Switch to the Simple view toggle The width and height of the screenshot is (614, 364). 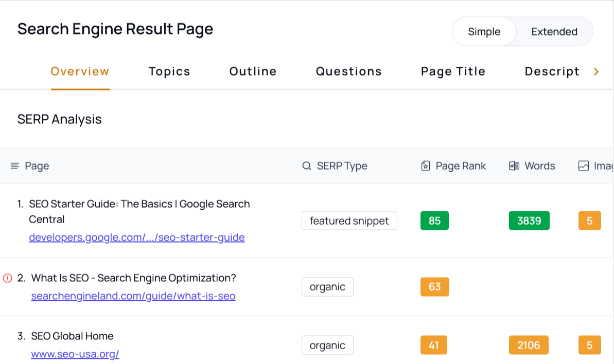(x=484, y=31)
